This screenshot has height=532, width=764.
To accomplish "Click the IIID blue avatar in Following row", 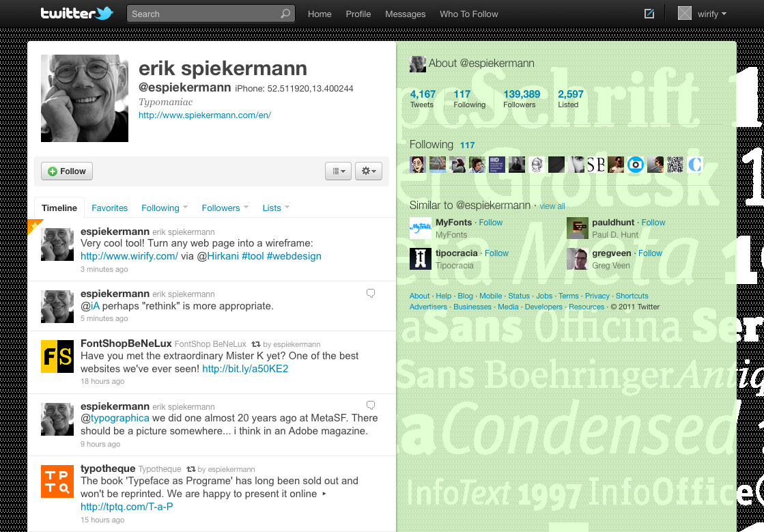I will click(x=497, y=165).
